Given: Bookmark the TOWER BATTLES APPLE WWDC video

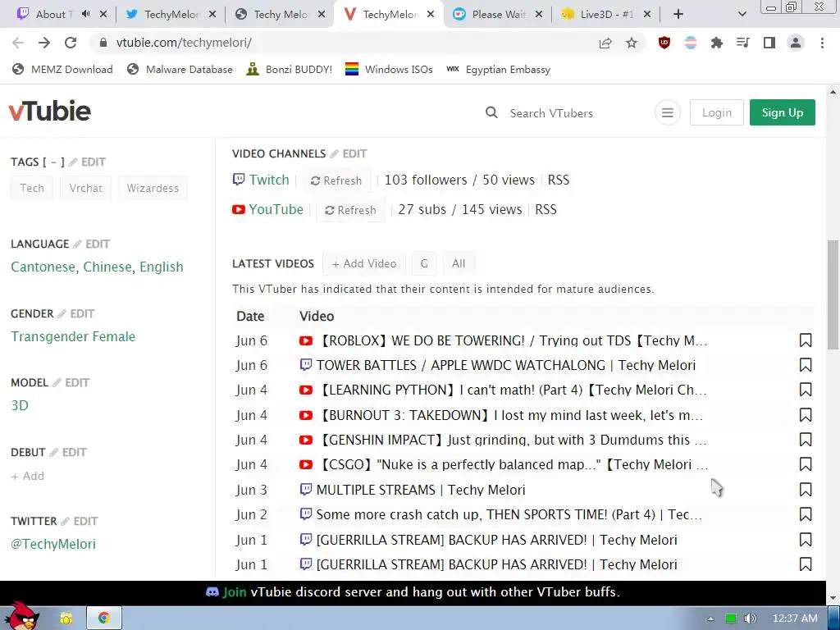Looking at the screenshot, I should [806, 365].
